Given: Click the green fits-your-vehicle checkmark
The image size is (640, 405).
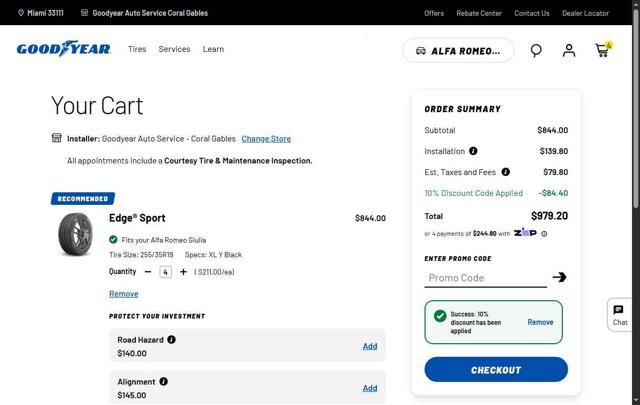Looking at the screenshot, I should (x=113, y=240).
